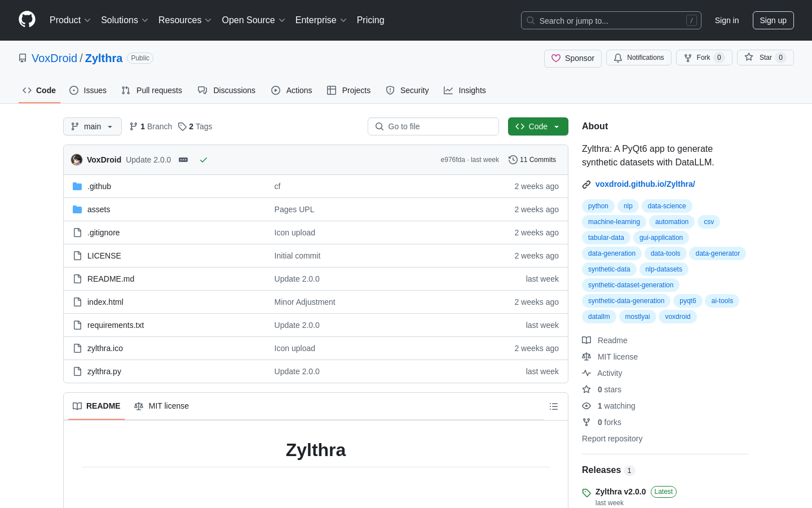The image size is (812, 508).
Task: Open the MIT license link in About
Action: point(610,357)
